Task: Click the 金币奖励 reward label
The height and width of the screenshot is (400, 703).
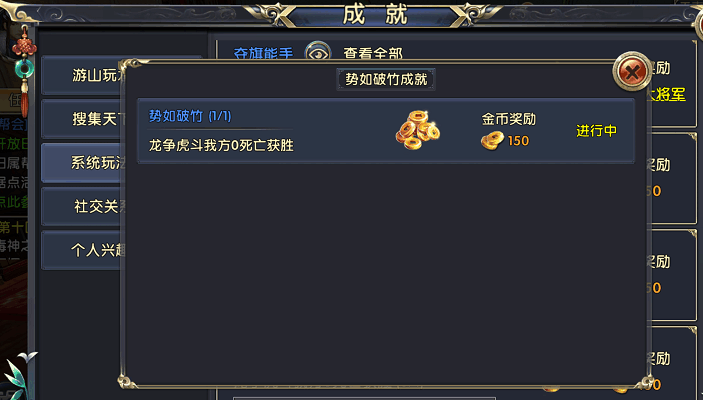Action: click(508, 119)
